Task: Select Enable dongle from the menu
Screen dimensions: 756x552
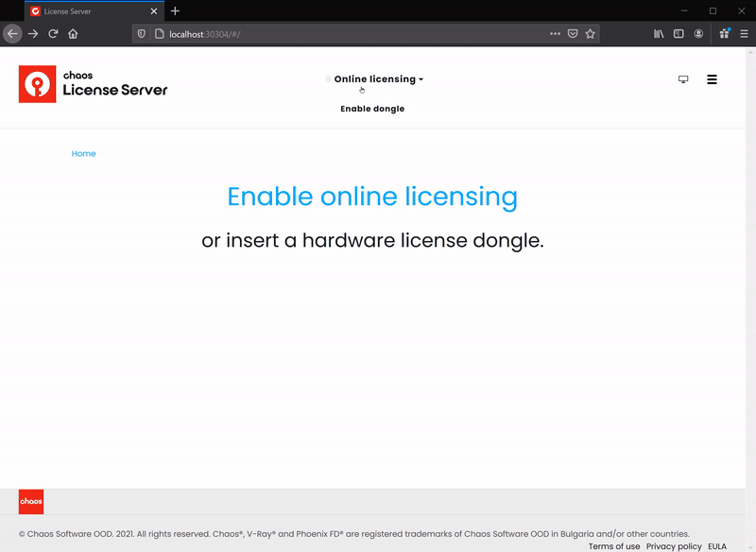Action: (x=371, y=109)
